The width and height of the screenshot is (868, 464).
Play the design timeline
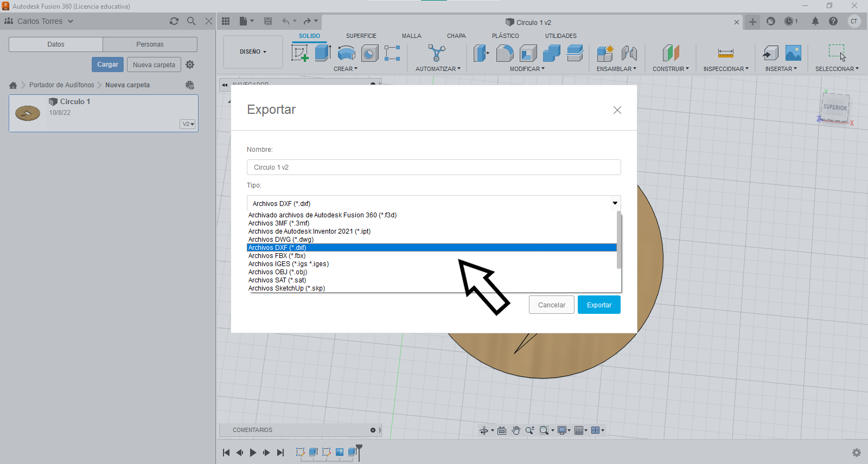(x=253, y=453)
